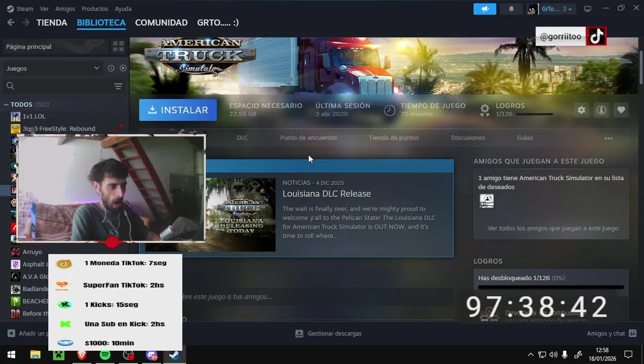
Task: Open the Windows Start menu
Action: click(11, 355)
